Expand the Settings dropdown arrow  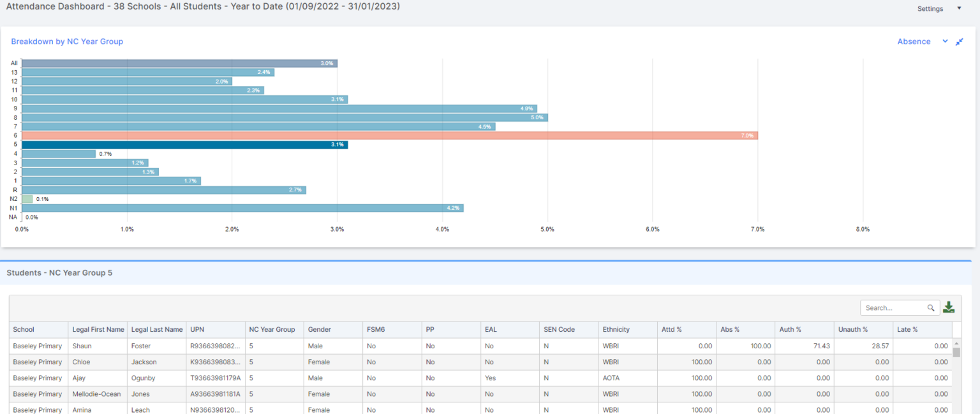click(x=959, y=8)
